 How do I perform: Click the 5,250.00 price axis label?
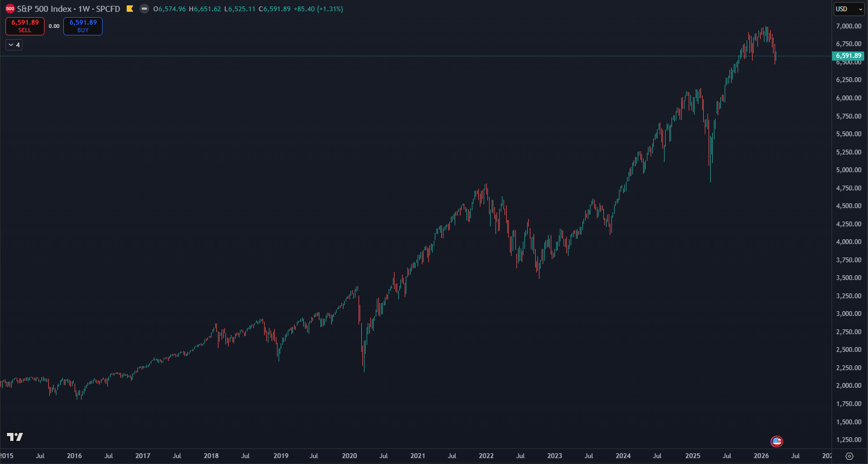click(x=849, y=152)
